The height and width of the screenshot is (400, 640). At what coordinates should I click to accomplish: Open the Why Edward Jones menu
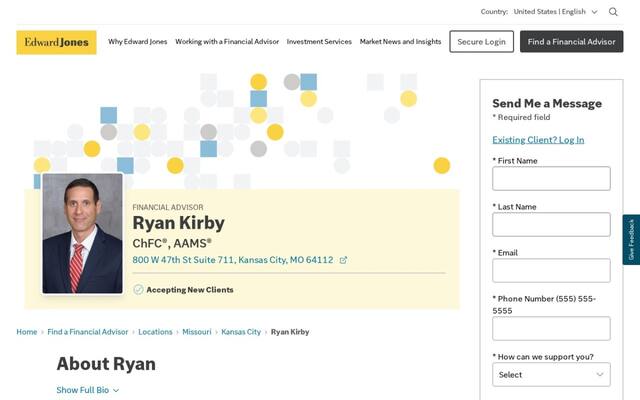tap(138, 42)
